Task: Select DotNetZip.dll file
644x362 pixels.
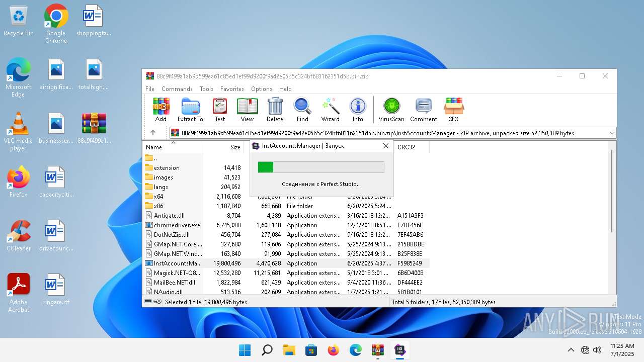Action: (287, 234)
